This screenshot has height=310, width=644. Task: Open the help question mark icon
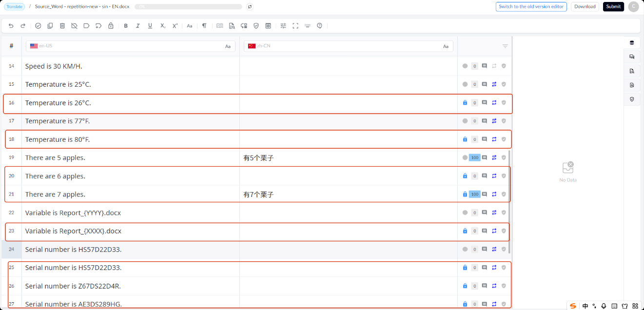(x=320, y=26)
